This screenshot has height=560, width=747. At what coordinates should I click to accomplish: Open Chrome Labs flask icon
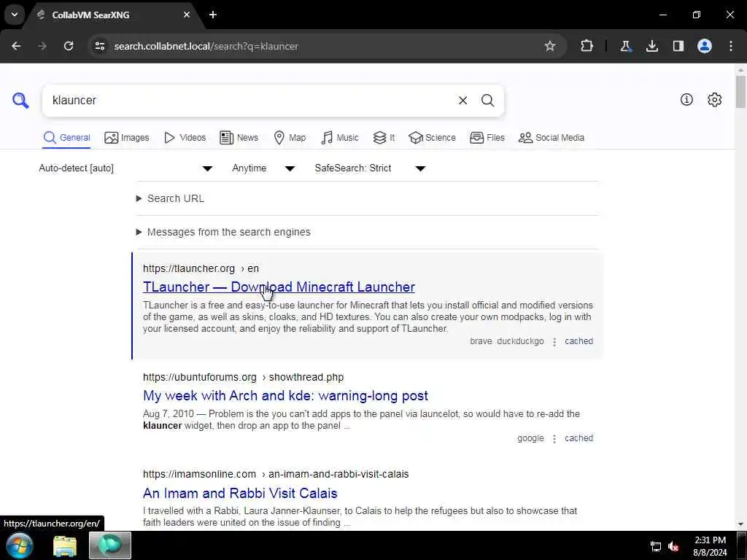[625, 46]
